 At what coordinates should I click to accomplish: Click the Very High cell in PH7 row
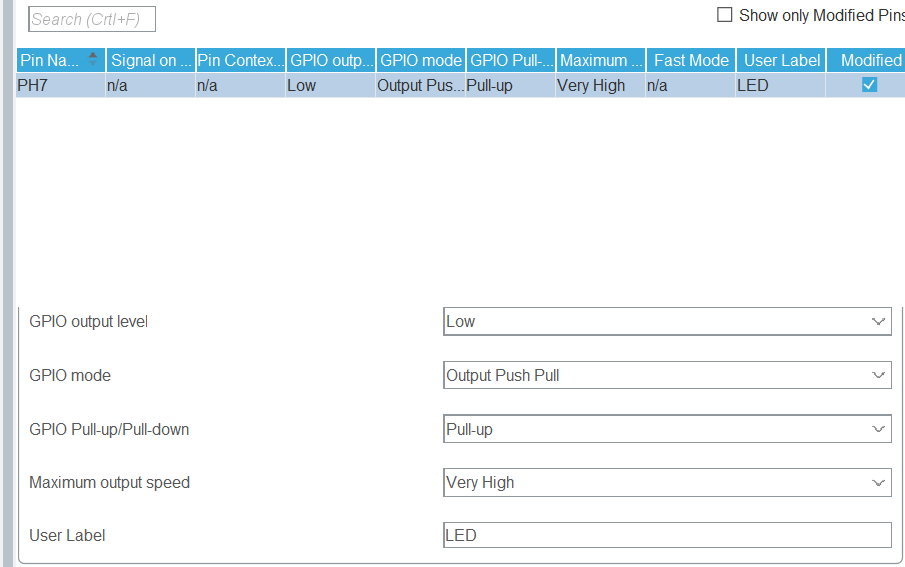coord(601,85)
